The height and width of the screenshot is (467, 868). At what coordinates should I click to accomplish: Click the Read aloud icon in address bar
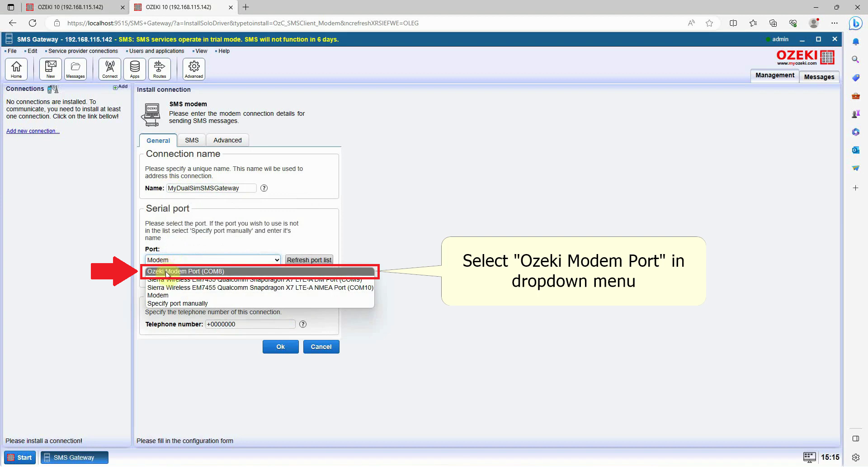pos(691,23)
